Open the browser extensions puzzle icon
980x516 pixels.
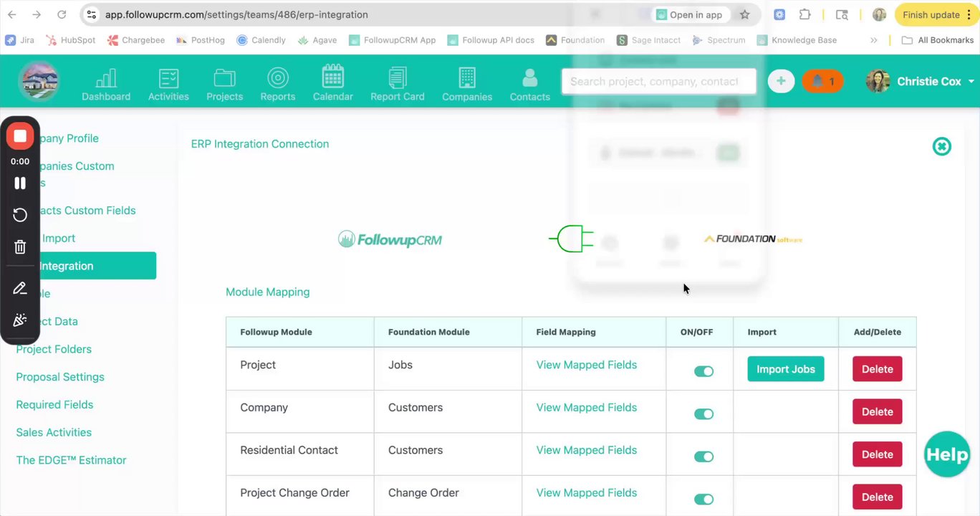click(x=805, y=14)
